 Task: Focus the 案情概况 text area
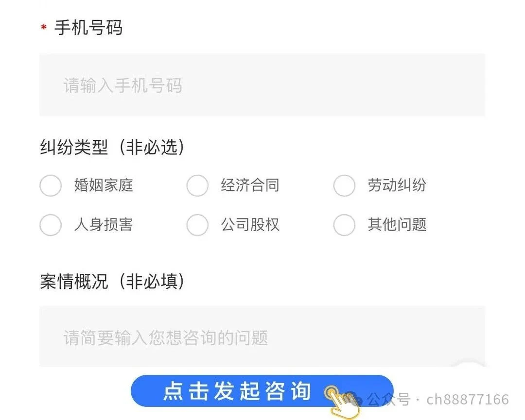[x=262, y=336]
